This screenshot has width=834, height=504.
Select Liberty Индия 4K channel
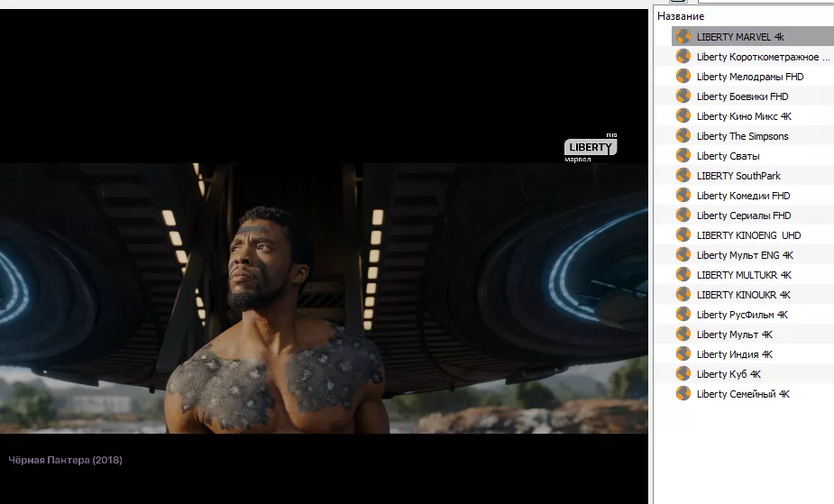point(735,354)
